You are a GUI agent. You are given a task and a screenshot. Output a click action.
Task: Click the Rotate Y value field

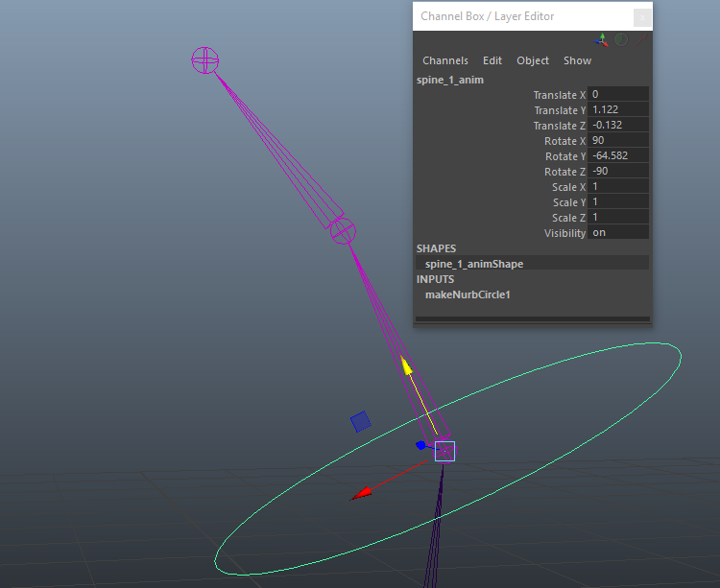[x=618, y=156]
